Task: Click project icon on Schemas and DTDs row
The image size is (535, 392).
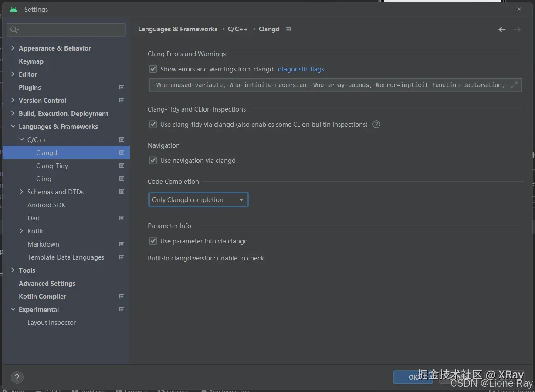Action: pos(122,192)
